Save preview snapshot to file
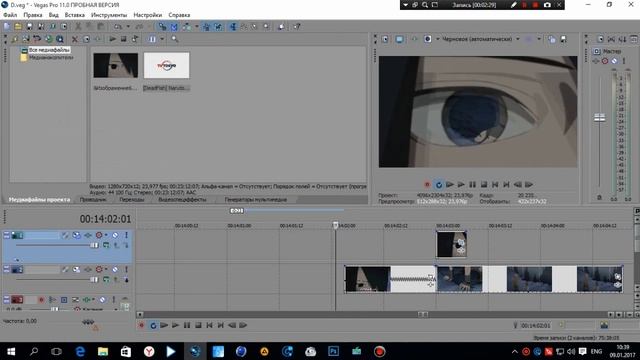640x360 pixels. pyautogui.click(x=564, y=39)
